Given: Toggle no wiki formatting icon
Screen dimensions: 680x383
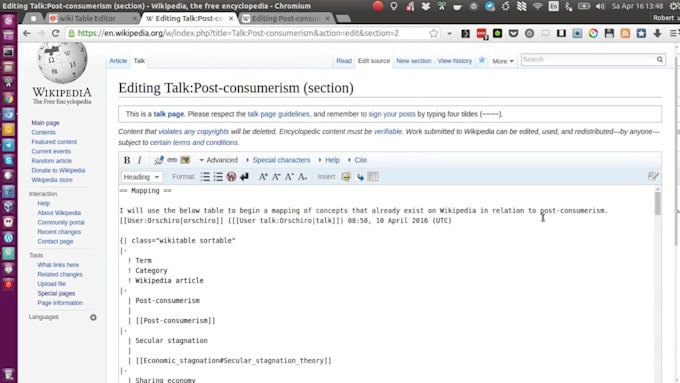Looking at the screenshot, I should [231, 177].
